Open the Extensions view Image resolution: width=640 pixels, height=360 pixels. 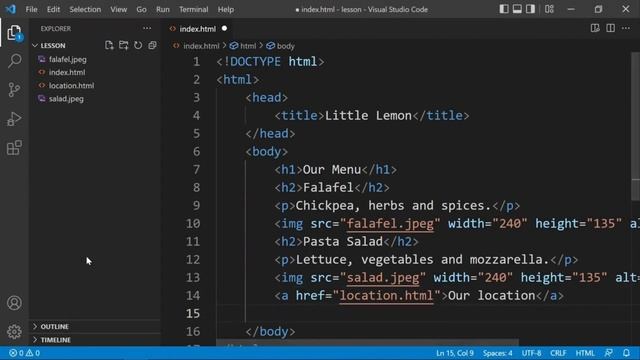click(14, 148)
